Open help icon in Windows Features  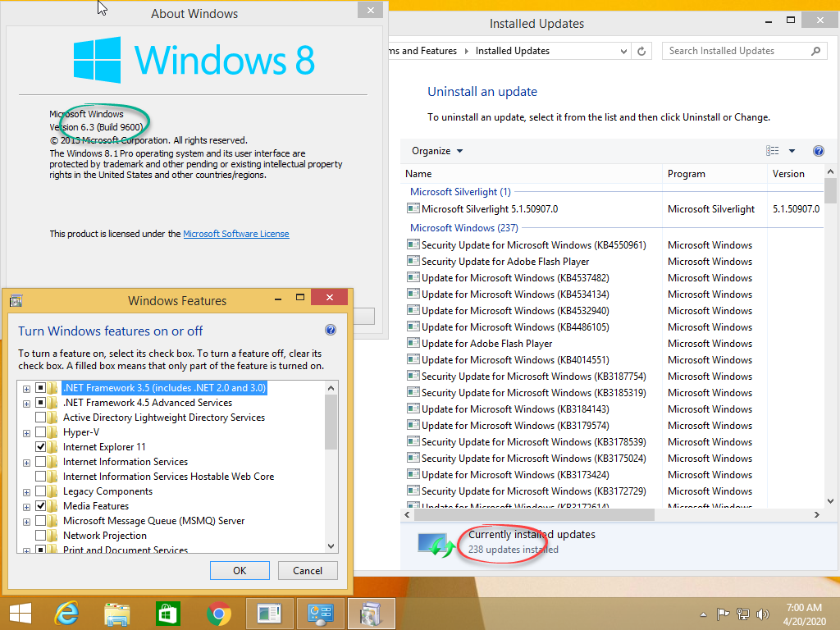point(331,330)
